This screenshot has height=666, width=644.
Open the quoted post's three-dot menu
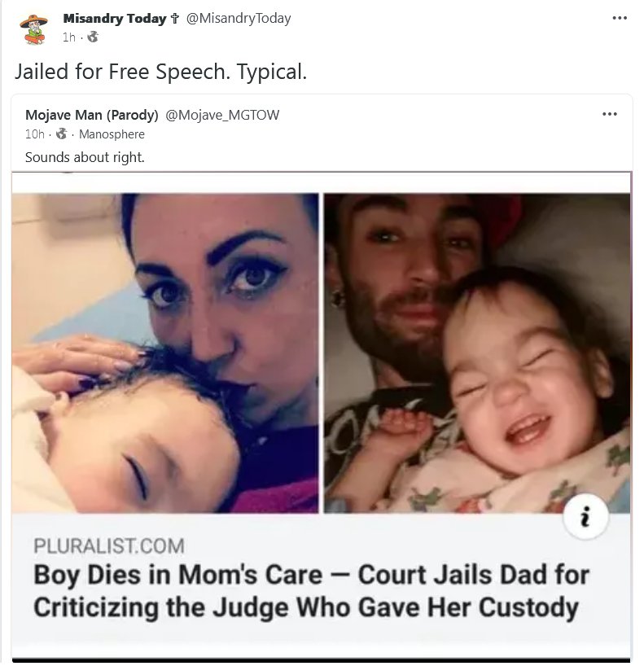coord(610,114)
